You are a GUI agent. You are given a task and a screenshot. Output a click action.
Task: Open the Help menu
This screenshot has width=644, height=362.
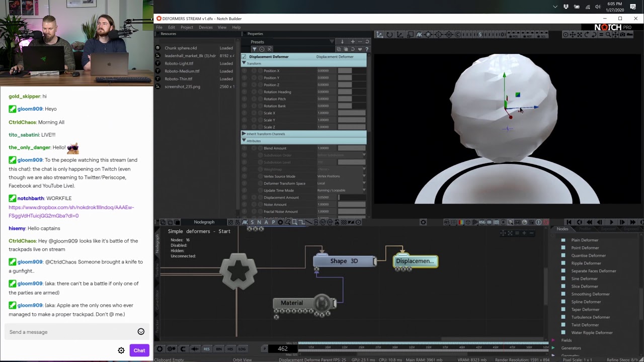pyautogui.click(x=236, y=27)
